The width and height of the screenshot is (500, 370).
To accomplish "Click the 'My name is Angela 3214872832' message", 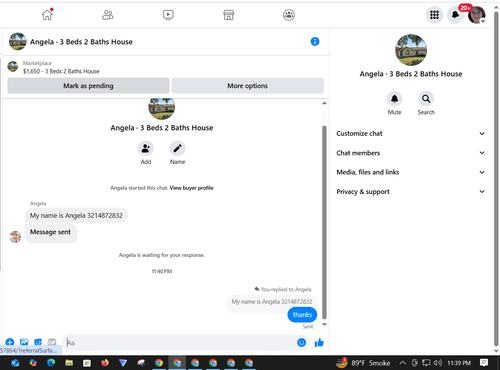I will pos(76,216).
